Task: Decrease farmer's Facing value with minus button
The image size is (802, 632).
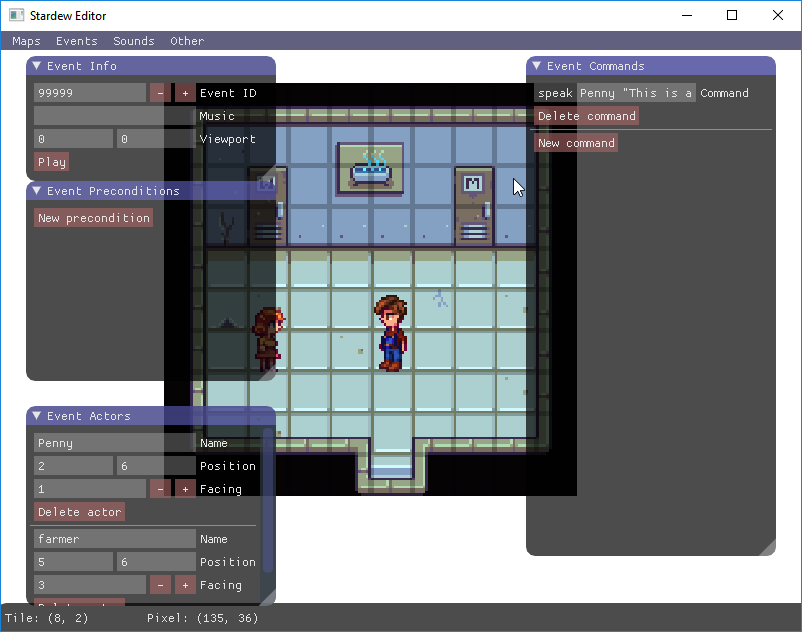Action: tap(160, 585)
